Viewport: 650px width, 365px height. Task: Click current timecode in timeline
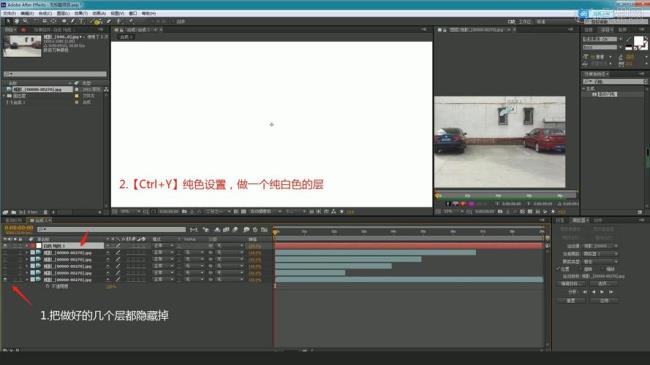click(19, 228)
